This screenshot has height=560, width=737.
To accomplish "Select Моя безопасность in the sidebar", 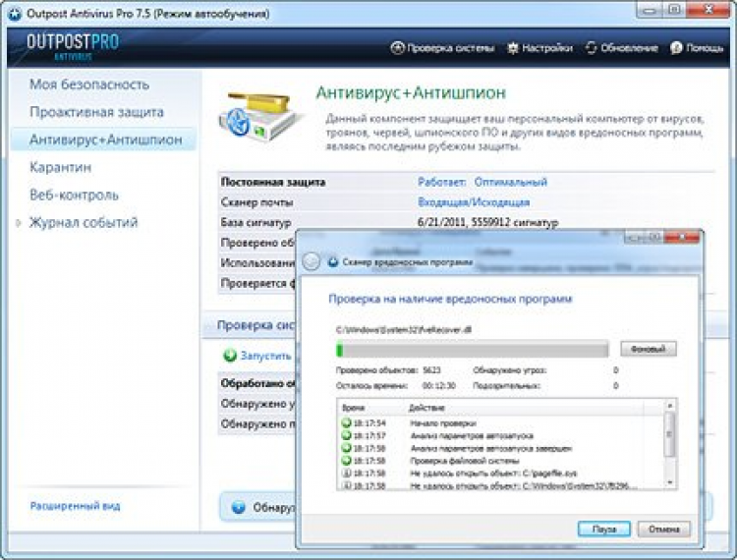I will tap(89, 84).
